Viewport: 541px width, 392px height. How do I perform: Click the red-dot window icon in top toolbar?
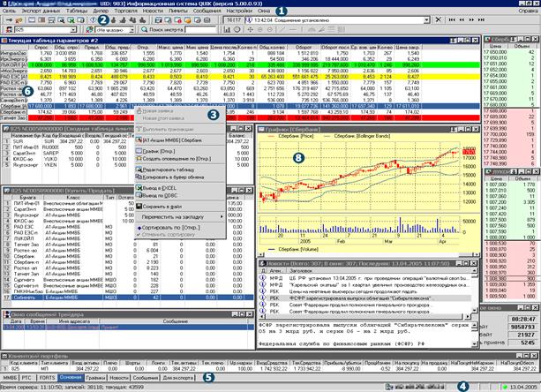pyautogui.click(x=177, y=20)
